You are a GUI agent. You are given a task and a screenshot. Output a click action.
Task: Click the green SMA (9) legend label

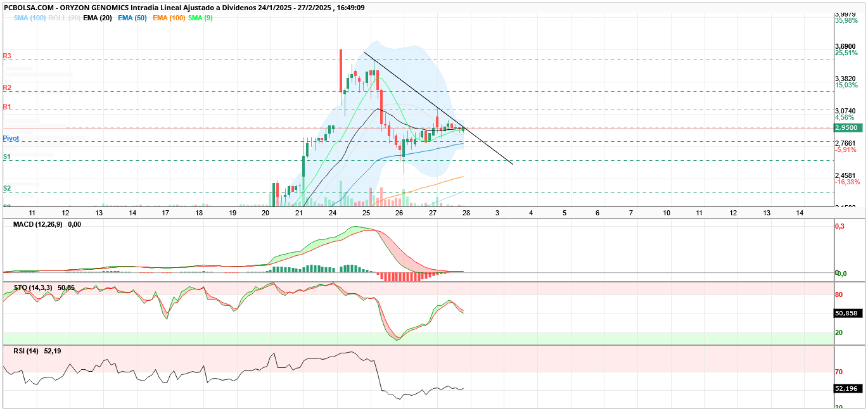click(200, 18)
